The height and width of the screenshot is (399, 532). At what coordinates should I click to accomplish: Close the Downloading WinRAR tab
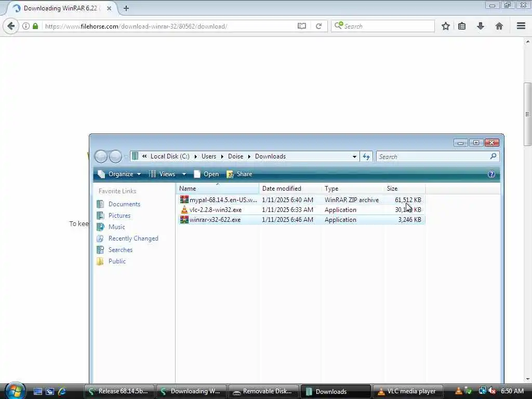coord(109,8)
